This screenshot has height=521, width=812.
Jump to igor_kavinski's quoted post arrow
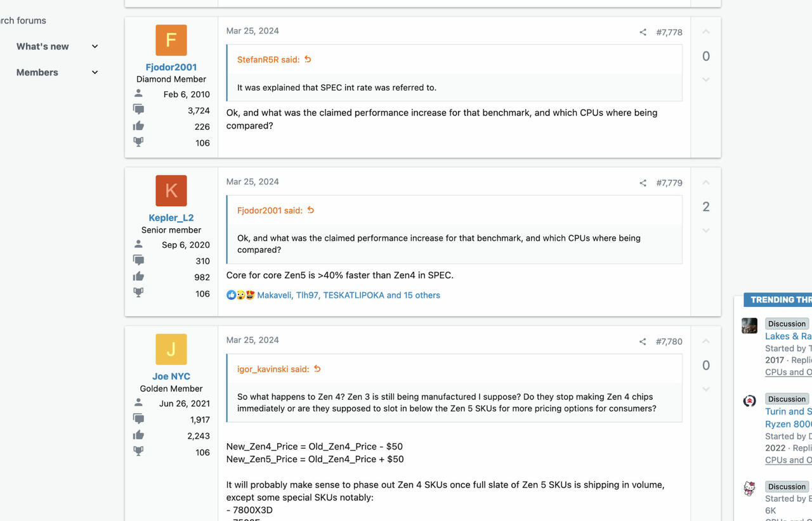coord(317,369)
